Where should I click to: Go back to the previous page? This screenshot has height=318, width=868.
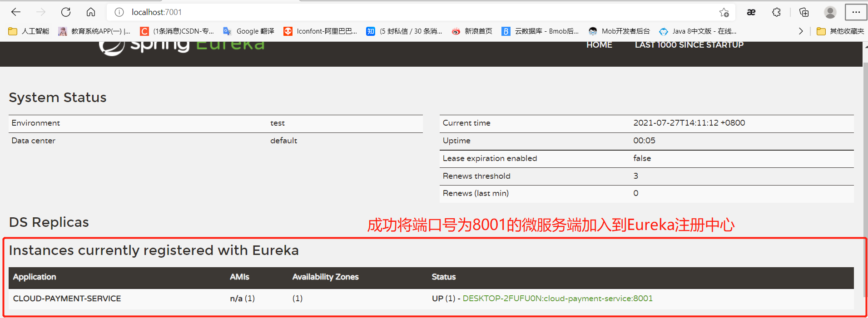(16, 12)
